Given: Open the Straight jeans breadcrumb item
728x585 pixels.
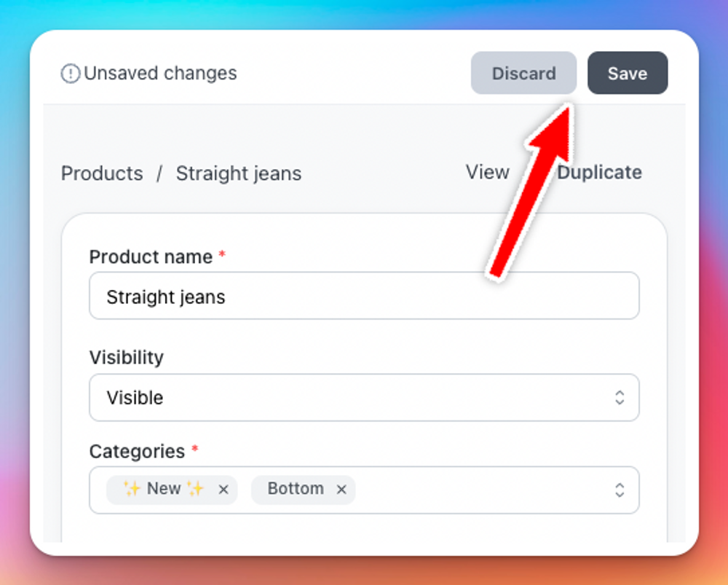Looking at the screenshot, I should (x=239, y=174).
